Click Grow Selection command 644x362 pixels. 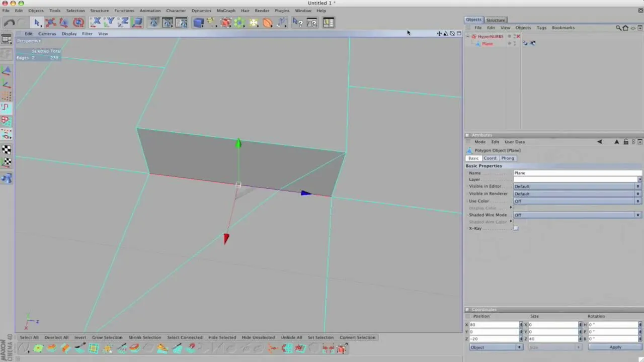[107, 337]
